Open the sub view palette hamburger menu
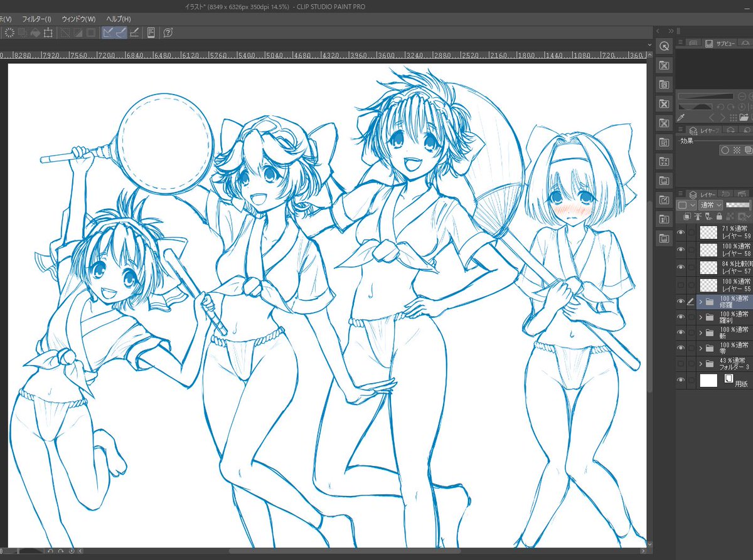This screenshot has width=753, height=560. [x=680, y=43]
